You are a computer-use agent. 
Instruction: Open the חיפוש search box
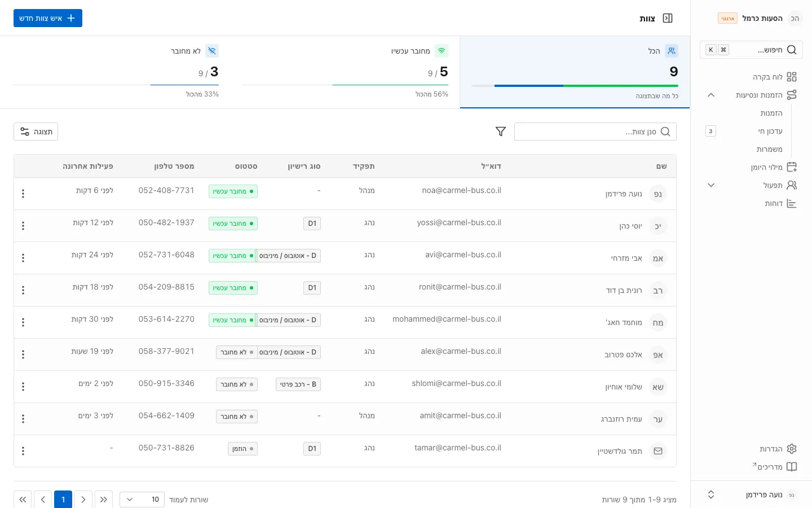click(751, 50)
